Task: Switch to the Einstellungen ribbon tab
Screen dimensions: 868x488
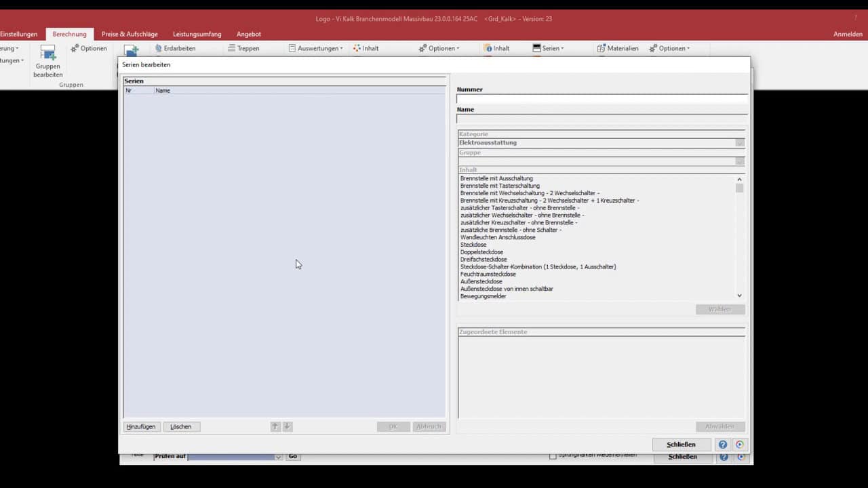Action: point(18,34)
